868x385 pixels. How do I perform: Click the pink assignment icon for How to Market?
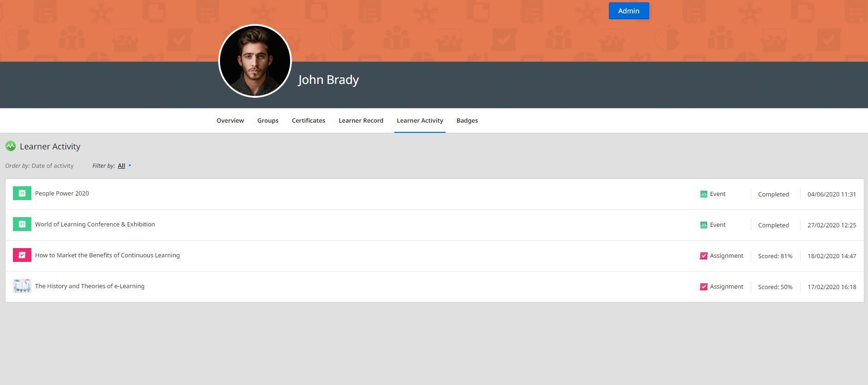pyautogui.click(x=22, y=255)
